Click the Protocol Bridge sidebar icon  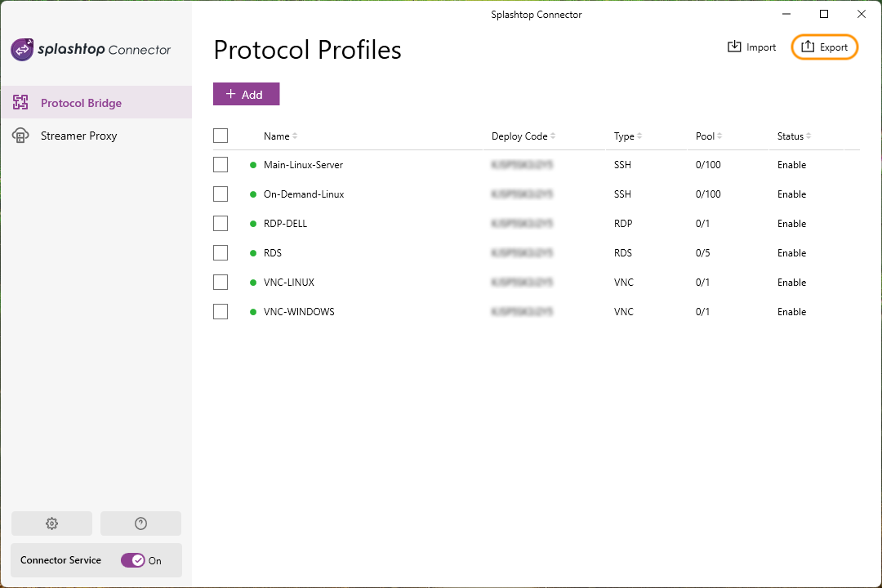(x=20, y=102)
